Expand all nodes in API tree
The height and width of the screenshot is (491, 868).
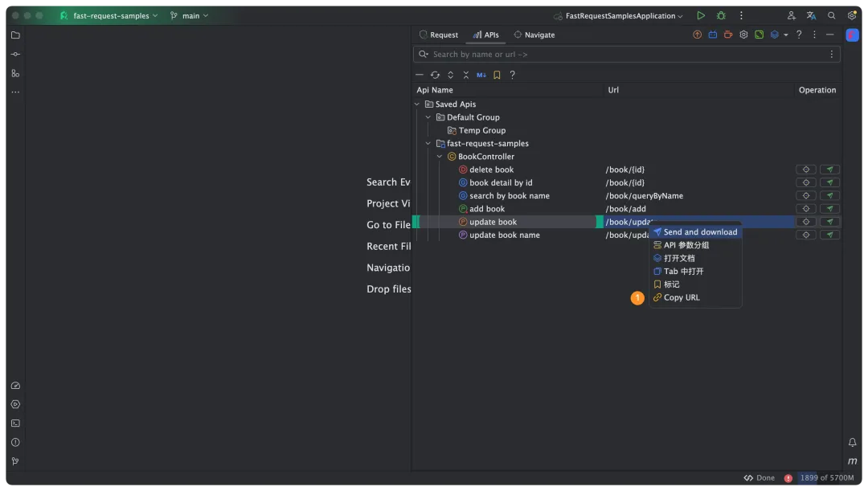[x=451, y=75]
